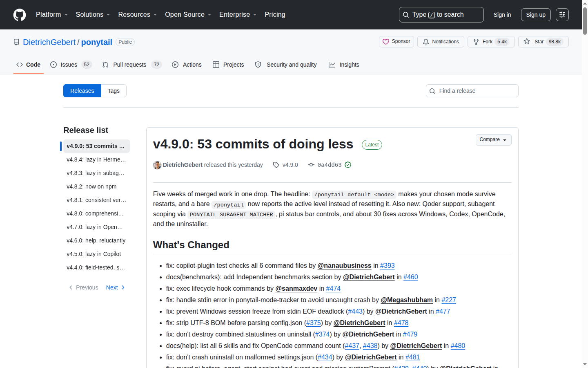The height and width of the screenshot is (368, 588).
Task: Open the ponytail repository link
Action: coord(97,42)
